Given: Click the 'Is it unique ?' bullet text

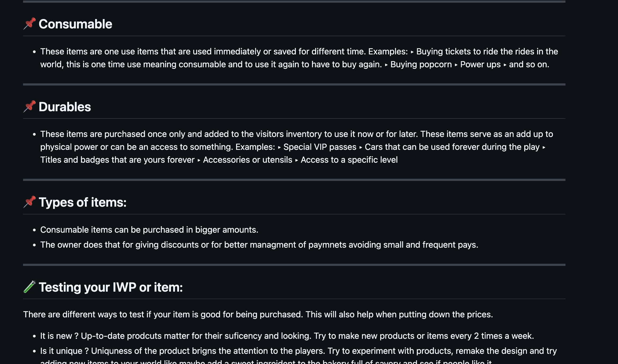Looking at the screenshot, I should (x=298, y=351).
